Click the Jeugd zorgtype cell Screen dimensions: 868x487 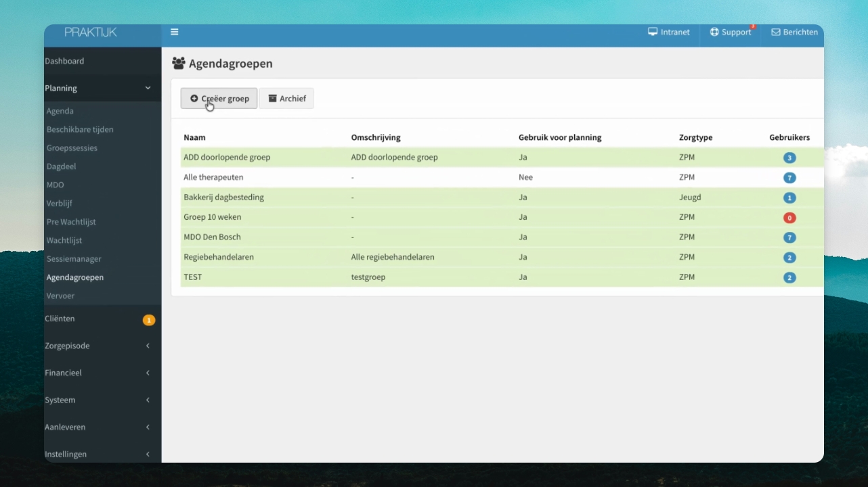pos(690,198)
